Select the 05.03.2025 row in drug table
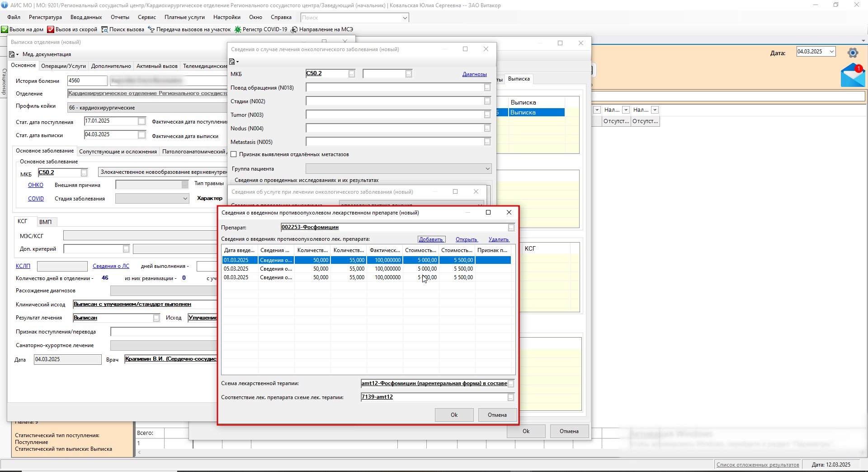The image size is (868, 472). pyautogui.click(x=367, y=269)
